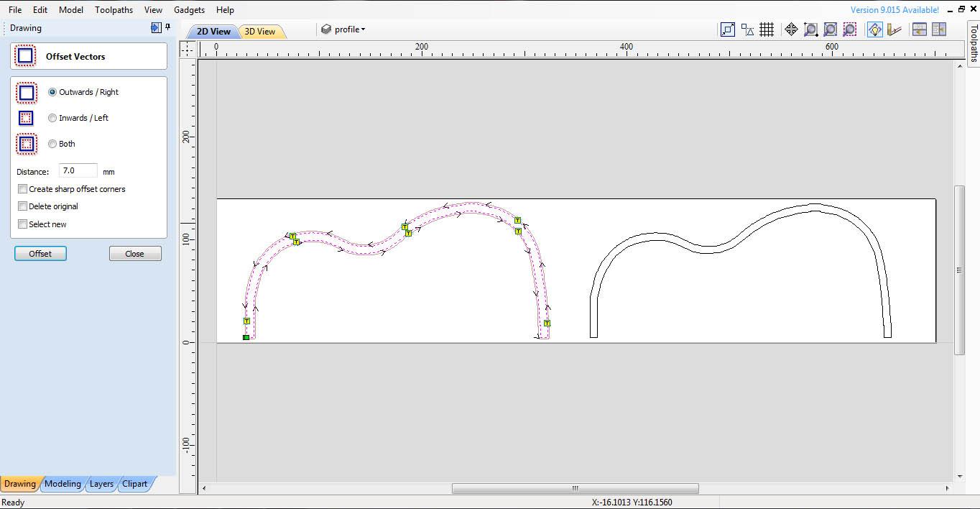
Task: Switch to the Layers tab
Action: 101,484
